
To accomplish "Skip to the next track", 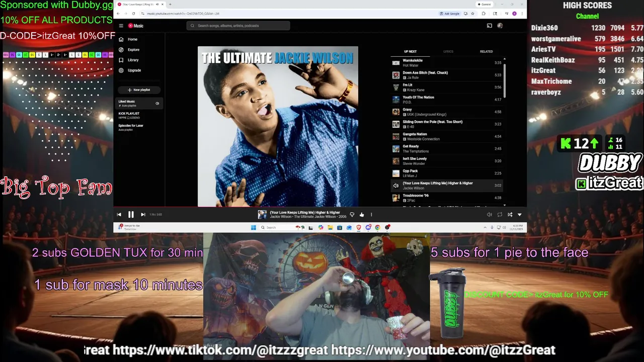I will tap(143, 215).
